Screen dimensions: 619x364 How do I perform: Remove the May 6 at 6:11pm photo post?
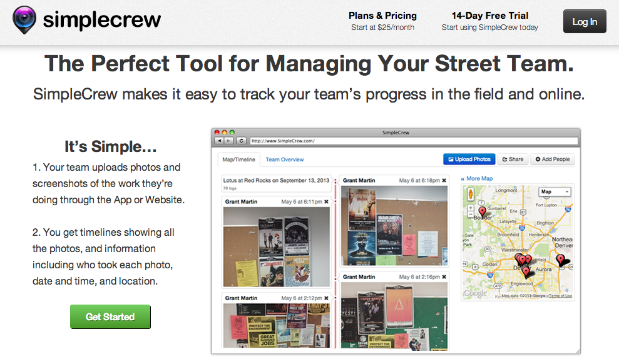point(326,201)
